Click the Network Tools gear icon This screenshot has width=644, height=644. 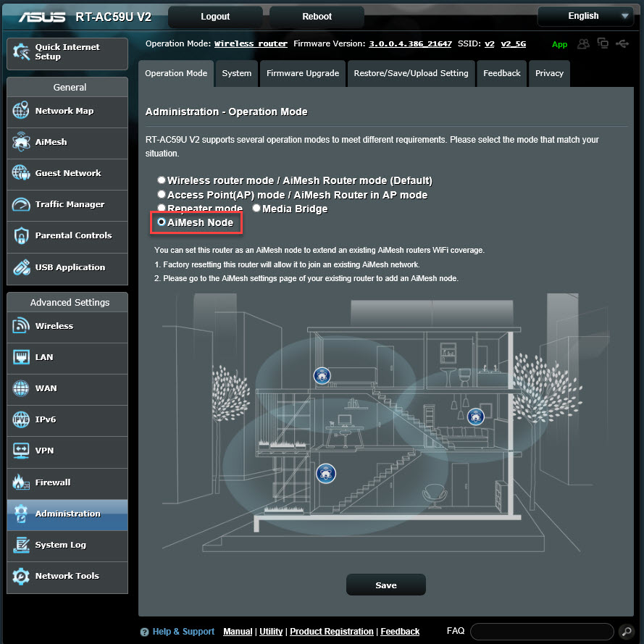tap(20, 576)
